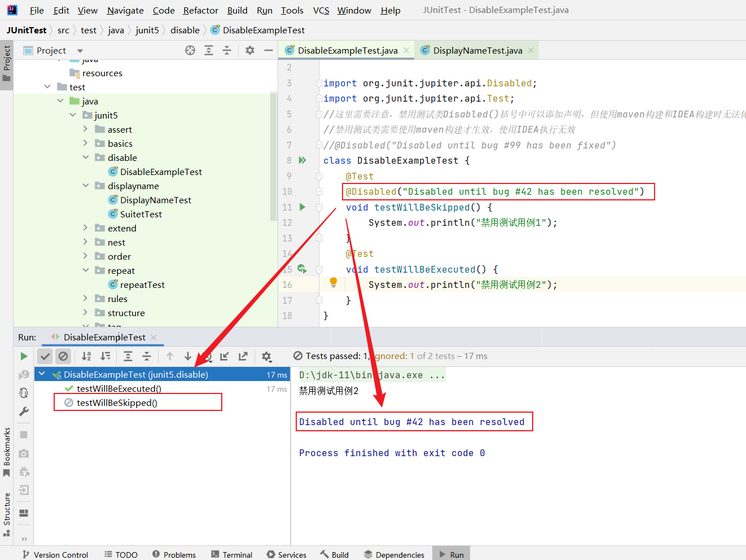Screen dimensions: 746x560
Task: Sort test results alphabetically
Action: 86,356
